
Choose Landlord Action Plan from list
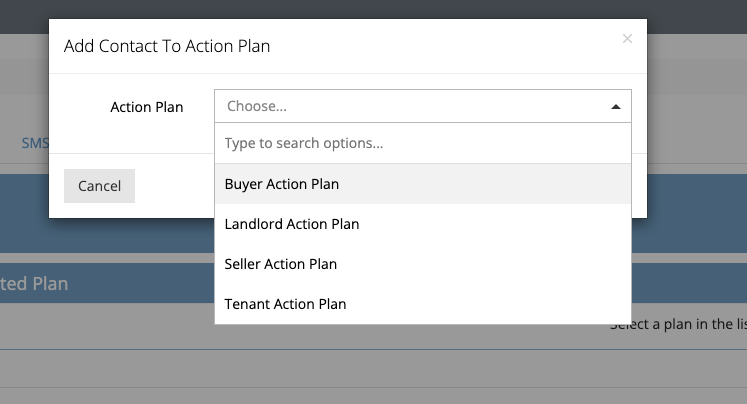(x=292, y=224)
